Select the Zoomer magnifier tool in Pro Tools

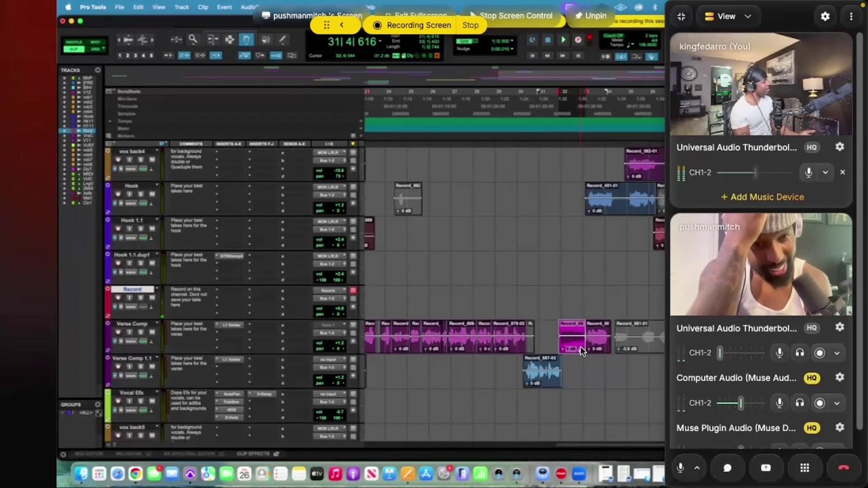coord(193,39)
